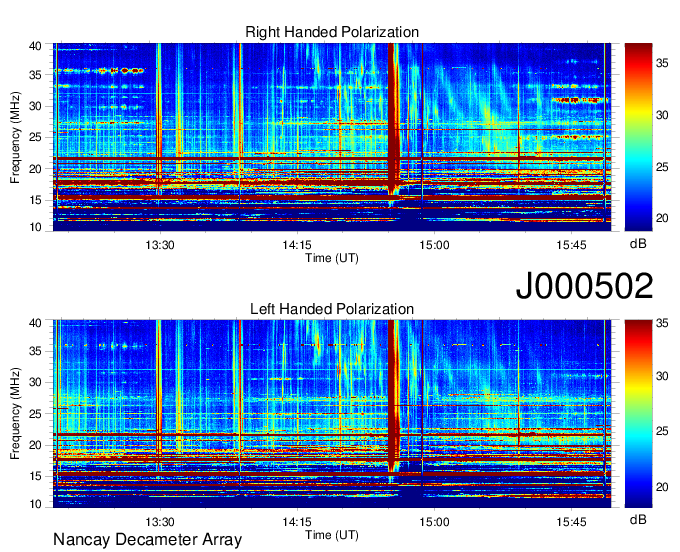This screenshot has height=552, width=680.
Task: Click the 35 value on upper colorbar
Action: click(x=662, y=63)
